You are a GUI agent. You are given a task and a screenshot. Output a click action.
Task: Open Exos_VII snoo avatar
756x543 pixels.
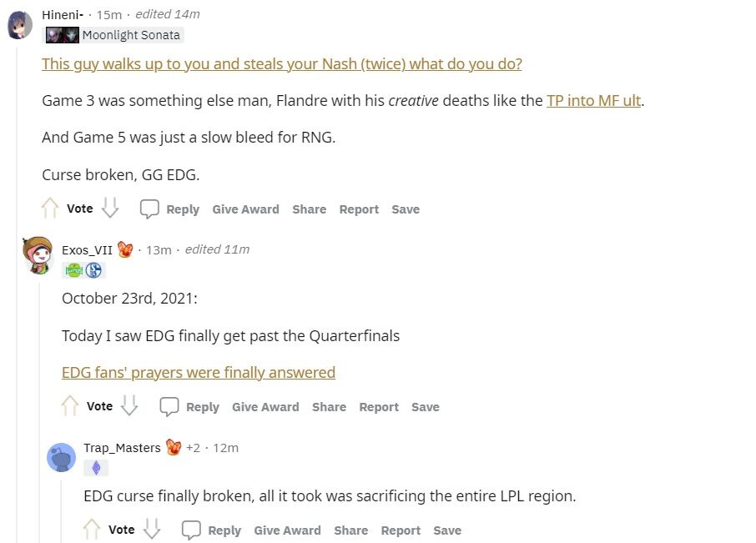click(38, 255)
